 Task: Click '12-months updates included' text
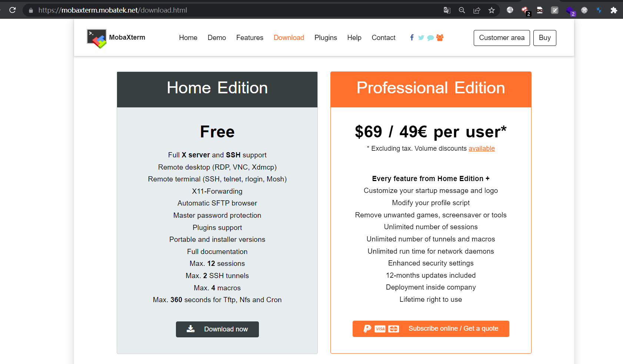[431, 275]
